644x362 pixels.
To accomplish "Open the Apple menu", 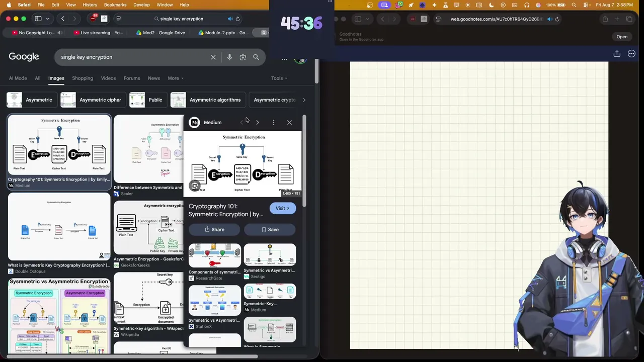I will [x=9, y=5].
